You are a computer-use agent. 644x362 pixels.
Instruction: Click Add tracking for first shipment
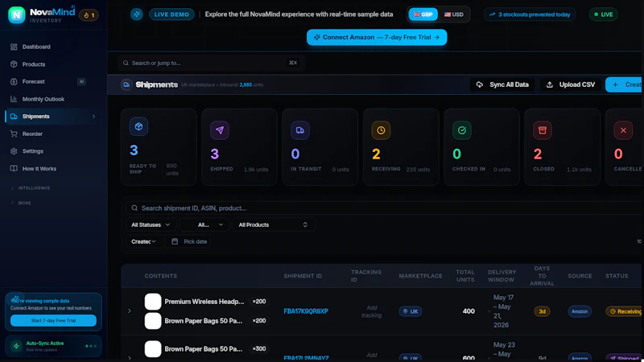point(372,311)
